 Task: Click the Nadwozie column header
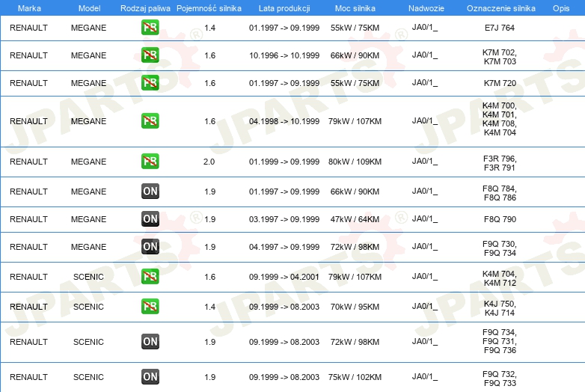click(426, 8)
